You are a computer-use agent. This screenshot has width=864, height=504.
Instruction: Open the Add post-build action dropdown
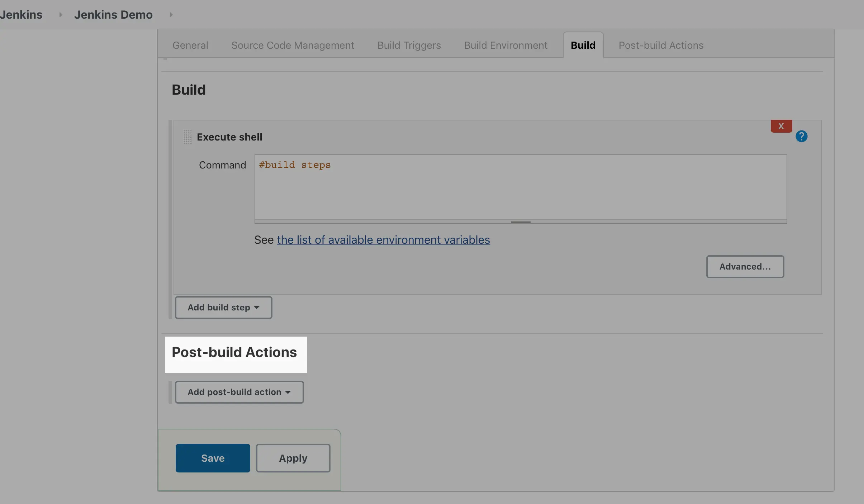click(239, 392)
